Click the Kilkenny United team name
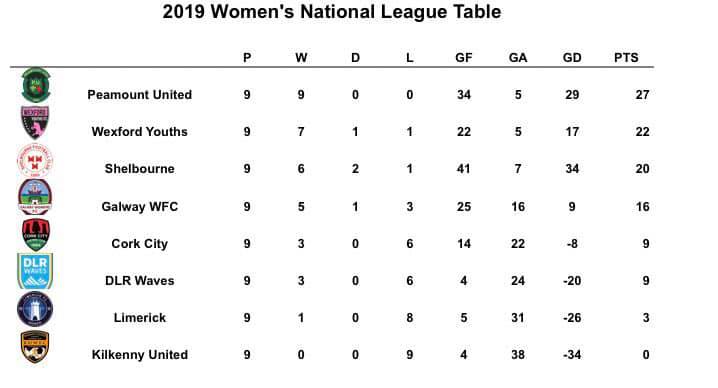This screenshot has height=388, width=718. pos(140,355)
